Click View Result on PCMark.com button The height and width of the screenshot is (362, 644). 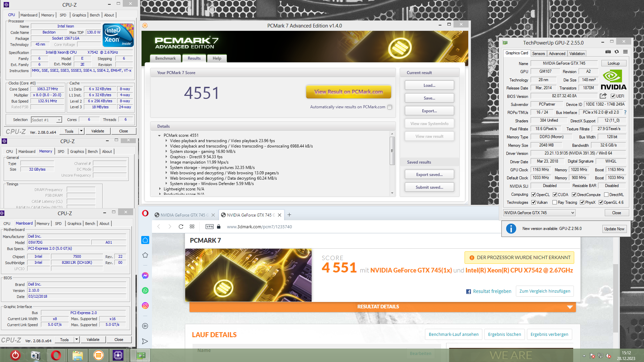click(348, 92)
